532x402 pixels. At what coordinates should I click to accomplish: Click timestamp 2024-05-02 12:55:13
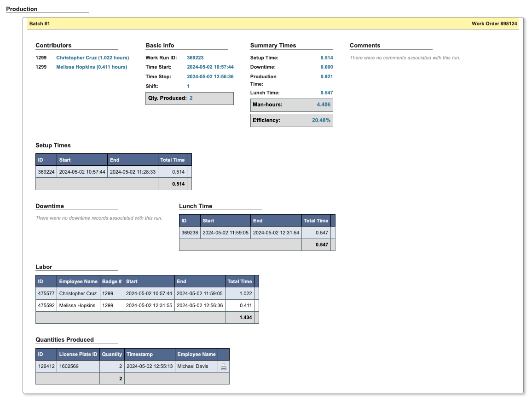150,366
